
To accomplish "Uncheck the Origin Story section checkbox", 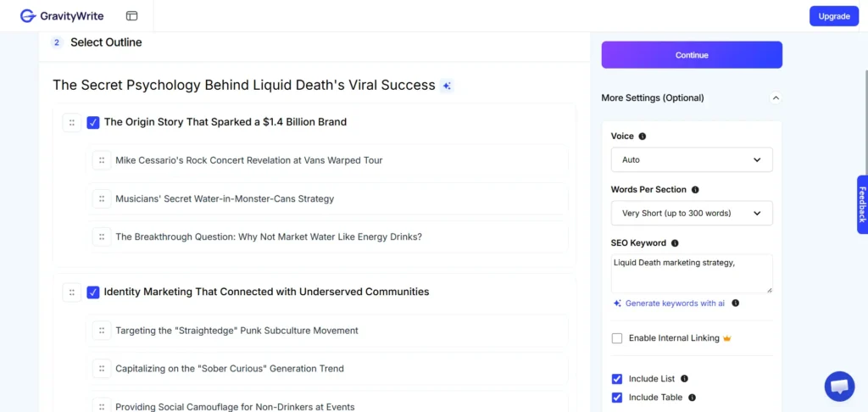I will click(x=93, y=122).
